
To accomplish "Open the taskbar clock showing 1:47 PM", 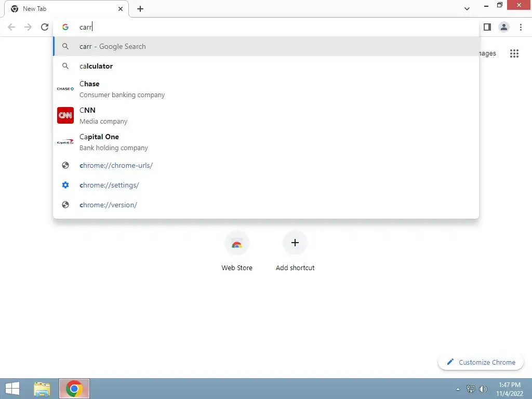I will pos(510,389).
